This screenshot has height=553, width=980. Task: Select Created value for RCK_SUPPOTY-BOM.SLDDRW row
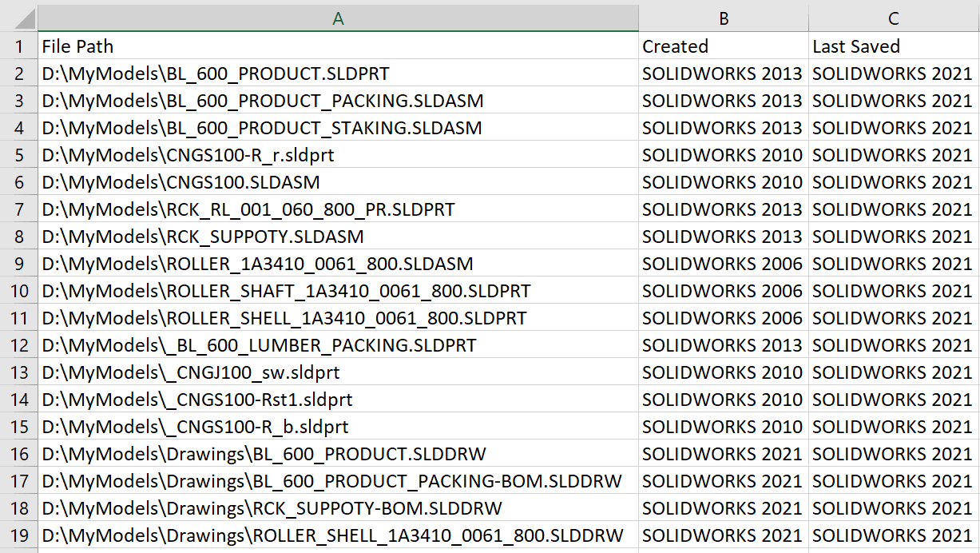tap(724, 508)
